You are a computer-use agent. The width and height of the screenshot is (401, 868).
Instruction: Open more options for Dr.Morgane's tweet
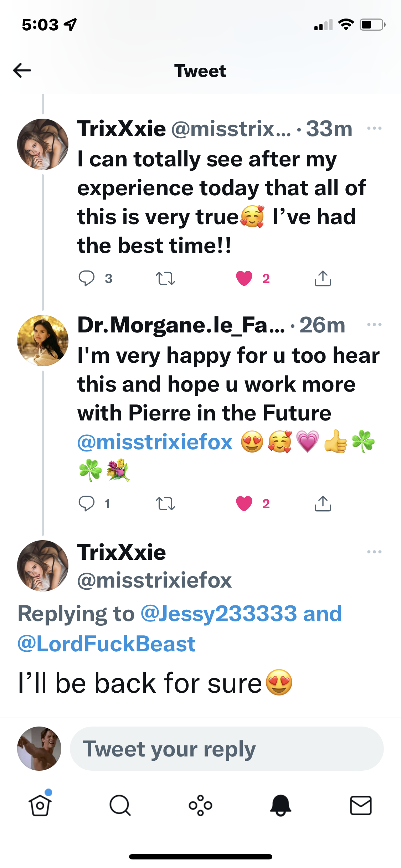coord(374,325)
